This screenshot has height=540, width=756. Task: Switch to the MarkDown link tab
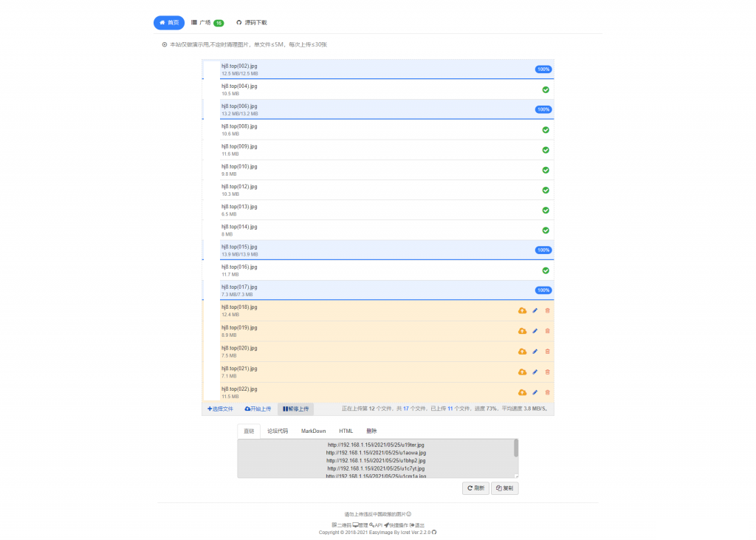tap(313, 431)
